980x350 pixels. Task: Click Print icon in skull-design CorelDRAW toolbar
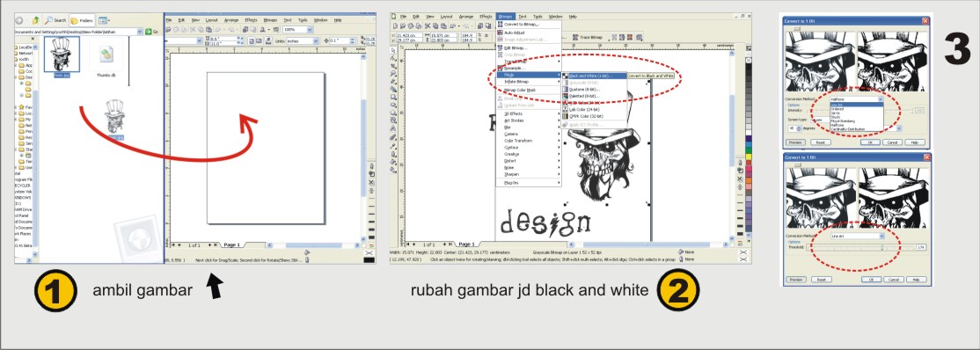(x=419, y=26)
